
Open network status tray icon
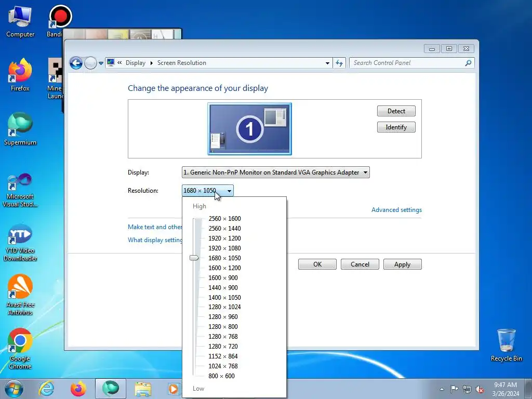(x=467, y=389)
